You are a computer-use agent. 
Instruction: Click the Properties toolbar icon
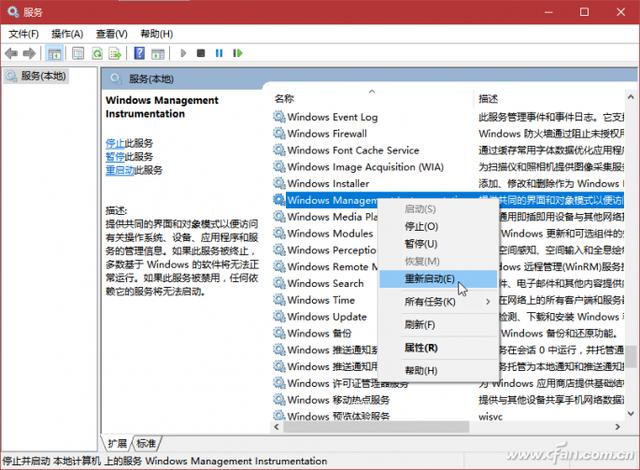tap(78, 53)
